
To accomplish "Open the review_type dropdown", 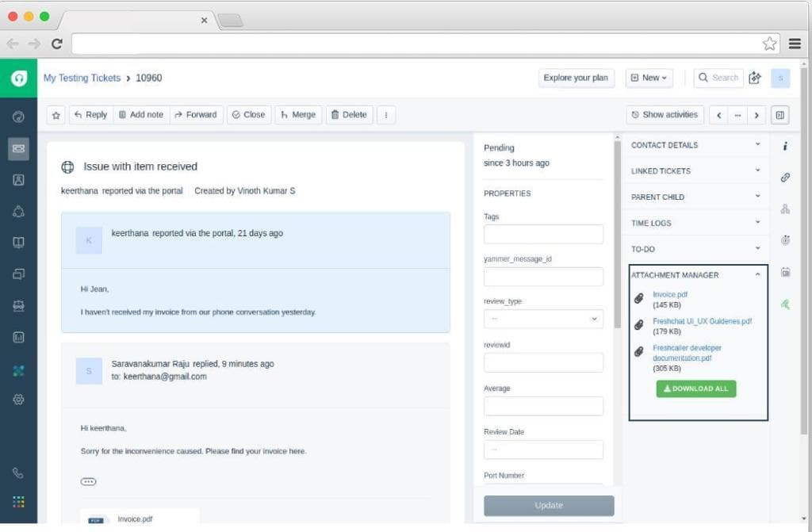I will (x=543, y=319).
